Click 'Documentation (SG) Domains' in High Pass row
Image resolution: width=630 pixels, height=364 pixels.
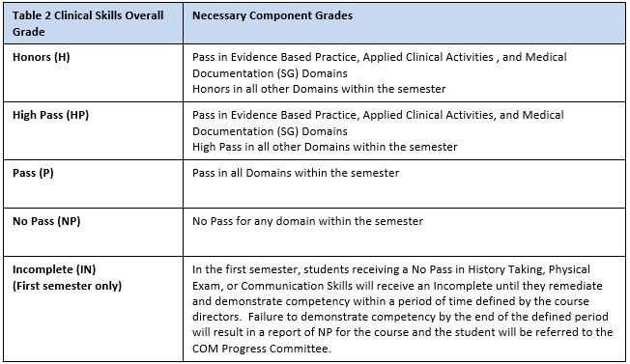click(270, 131)
